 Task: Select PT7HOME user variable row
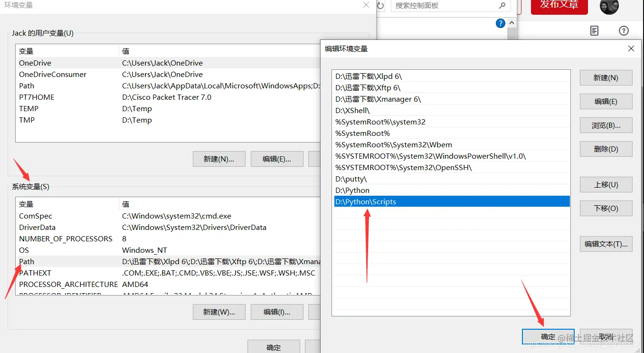pyautogui.click(x=168, y=97)
